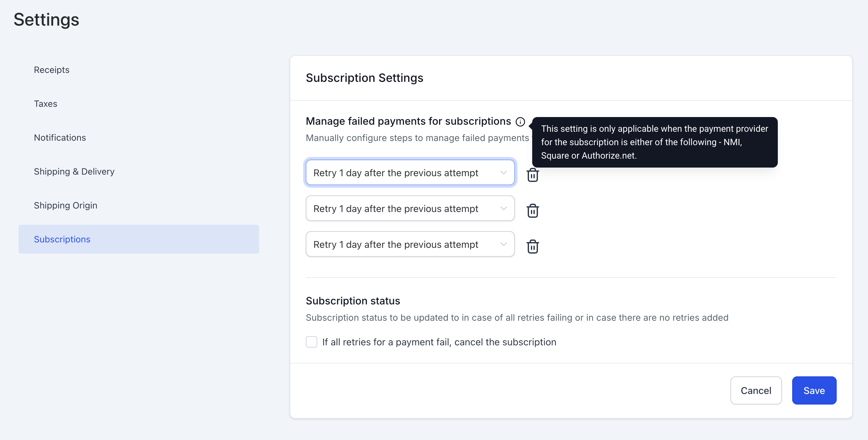Click the Cancel button
868x440 pixels.
[x=755, y=390]
